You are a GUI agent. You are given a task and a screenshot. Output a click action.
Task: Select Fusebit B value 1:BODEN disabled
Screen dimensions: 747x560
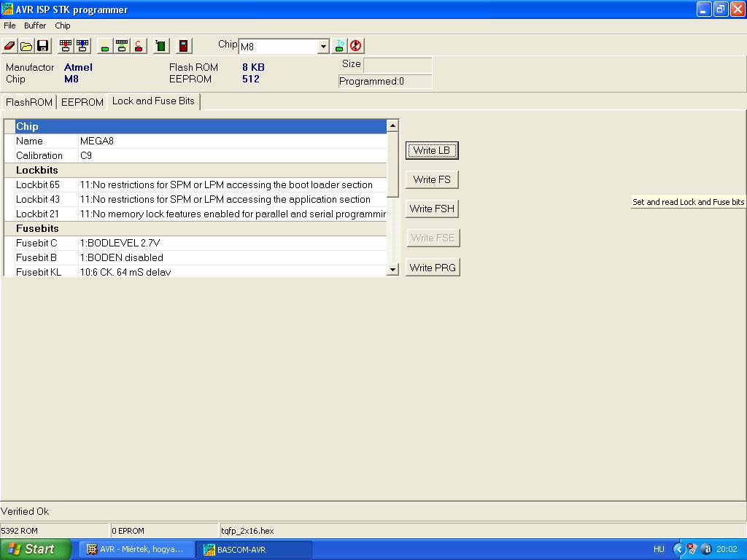(x=233, y=257)
